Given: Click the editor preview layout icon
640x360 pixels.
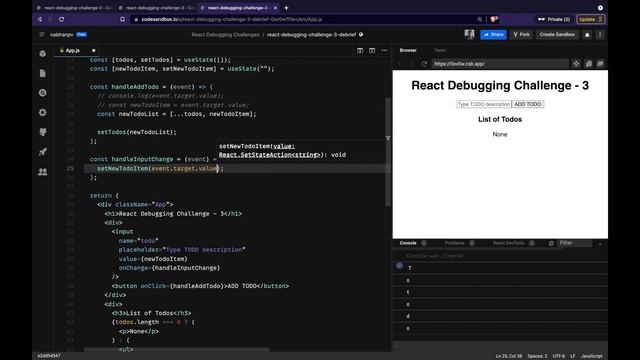Looking at the screenshot, I should coord(372,51).
